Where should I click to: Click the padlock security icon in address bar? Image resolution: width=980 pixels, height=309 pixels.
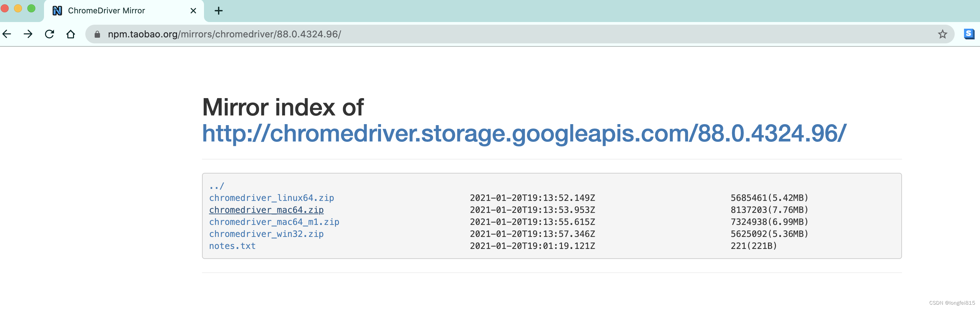98,34
